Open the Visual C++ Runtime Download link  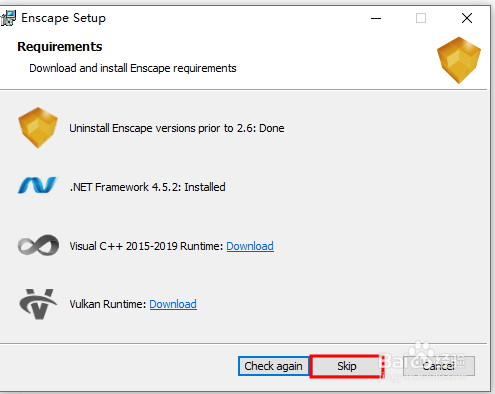point(250,246)
